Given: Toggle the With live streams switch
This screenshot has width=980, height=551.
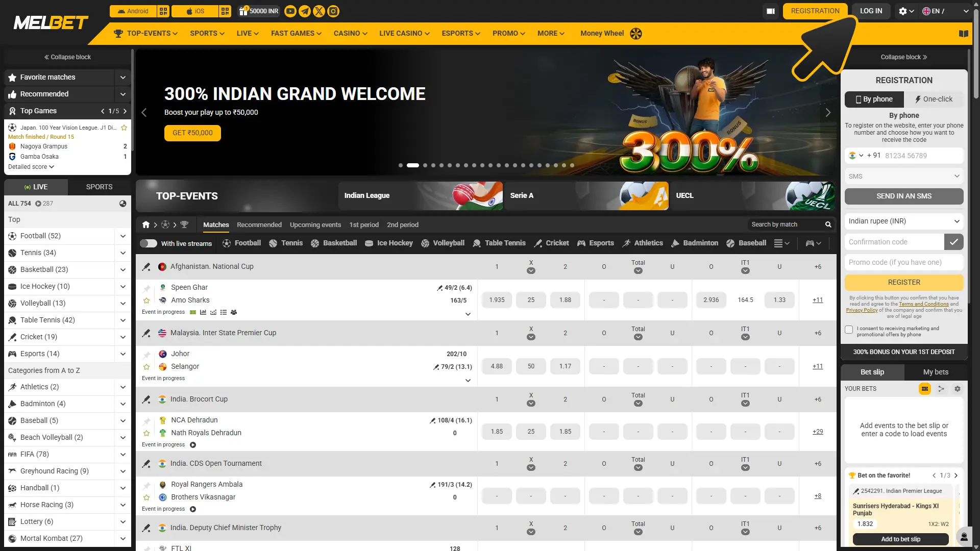Looking at the screenshot, I should (x=149, y=243).
